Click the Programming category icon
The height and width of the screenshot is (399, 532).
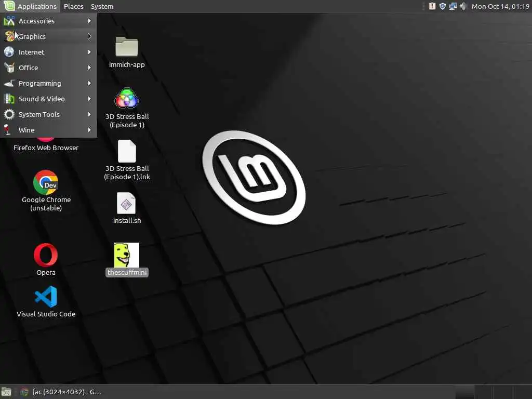[9, 83]
